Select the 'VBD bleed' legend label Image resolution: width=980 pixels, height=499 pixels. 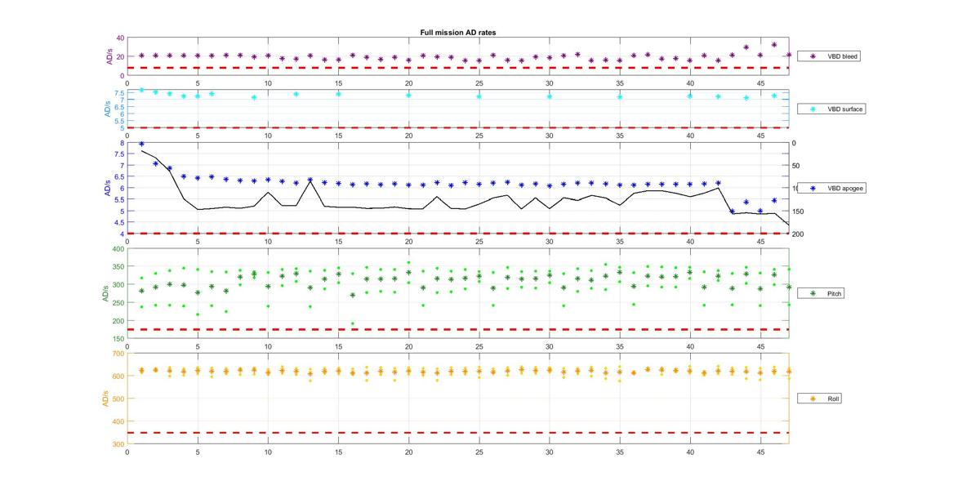point(843,56)
